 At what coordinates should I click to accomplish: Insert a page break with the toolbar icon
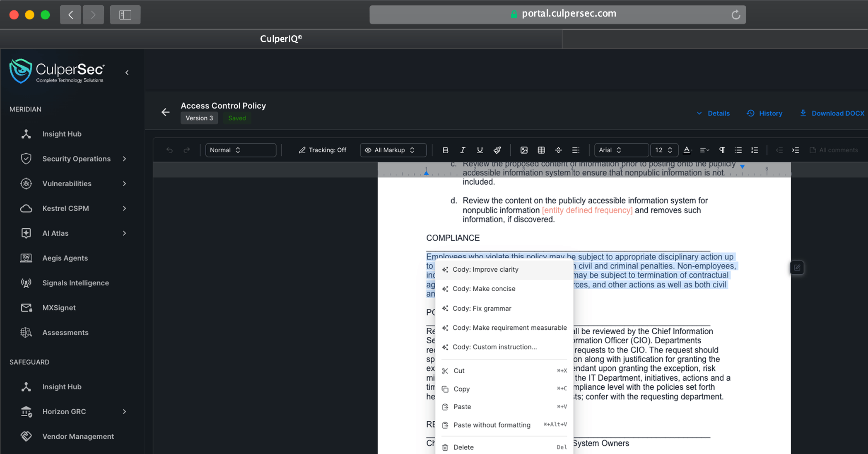pos(558,150)
